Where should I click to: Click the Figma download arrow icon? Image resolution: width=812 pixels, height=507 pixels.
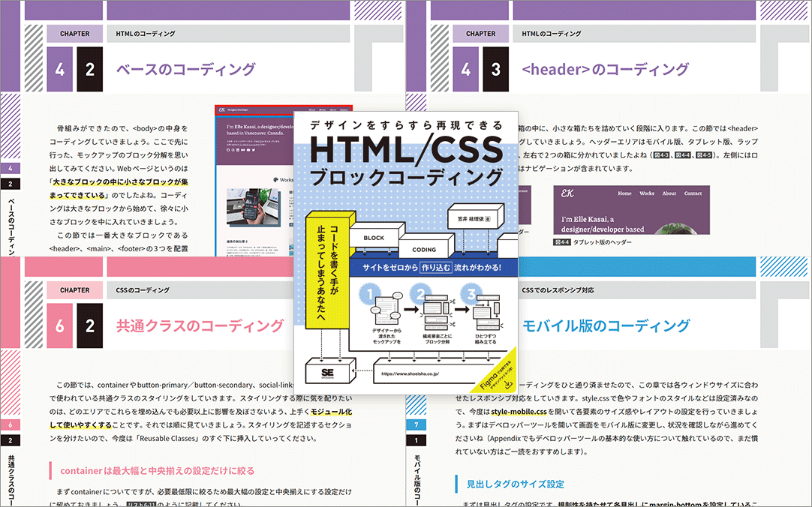coord(509,382)
